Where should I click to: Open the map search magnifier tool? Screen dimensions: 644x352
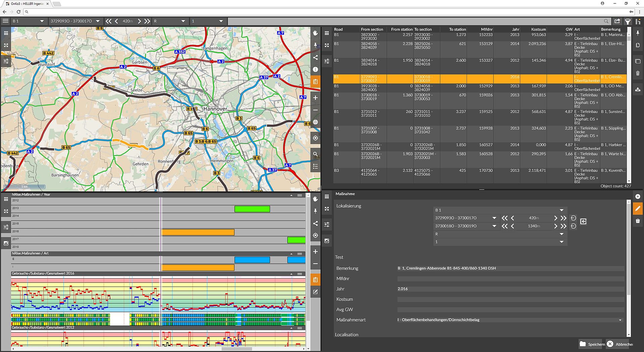[x=315, y=154]
